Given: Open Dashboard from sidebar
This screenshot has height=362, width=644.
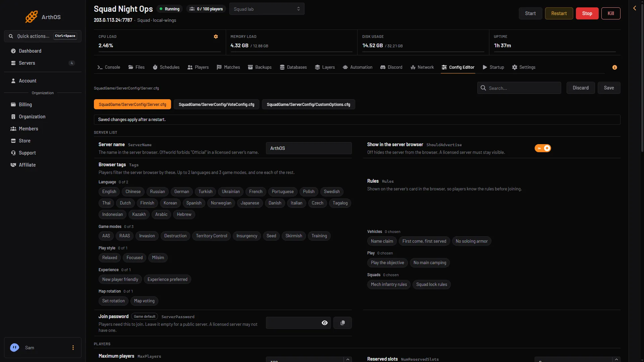Looking at the screenshot, I should click(x=43, y=51).
